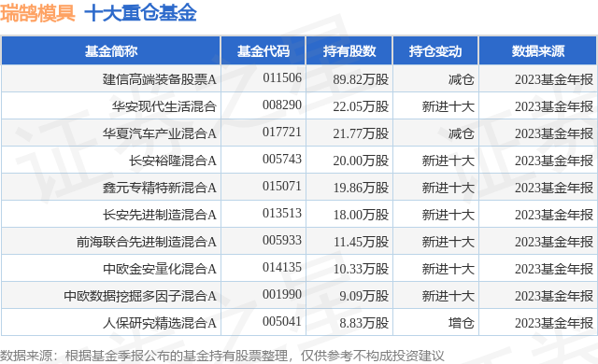Screen dimensions: 598x364
Task: Select fund name 华安现代生活混合
Action: pyautogui.click(x=164, y=106)
